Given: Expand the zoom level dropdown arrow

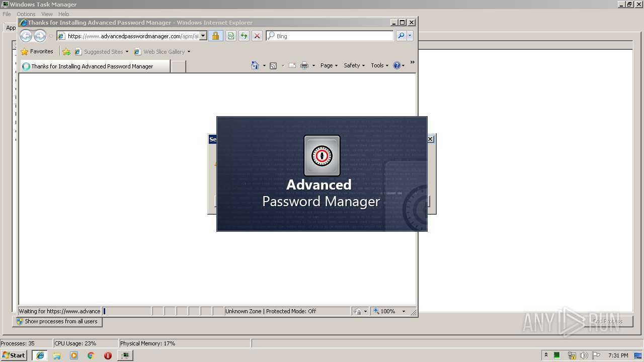Looking at the screenshot, I should (404, 312).
